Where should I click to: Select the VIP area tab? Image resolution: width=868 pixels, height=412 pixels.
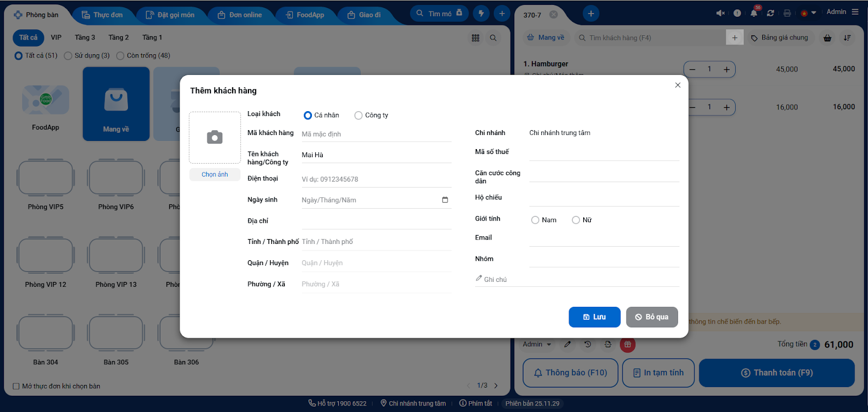pyautogui.click(x=56, y=37)
